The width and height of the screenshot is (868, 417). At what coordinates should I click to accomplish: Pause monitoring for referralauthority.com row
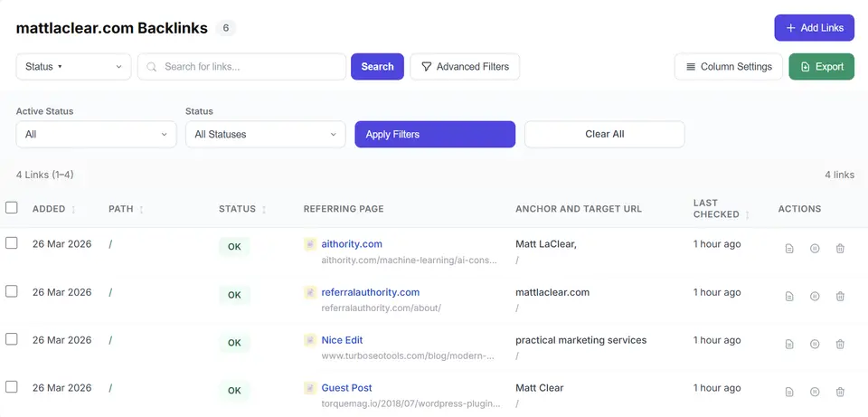(815, 297)
